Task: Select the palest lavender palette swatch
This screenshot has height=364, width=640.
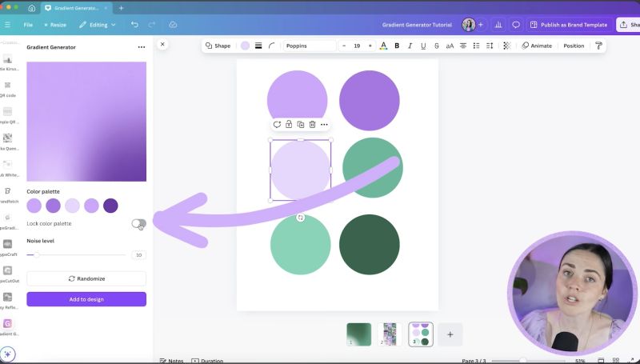Action: point(72,206)
